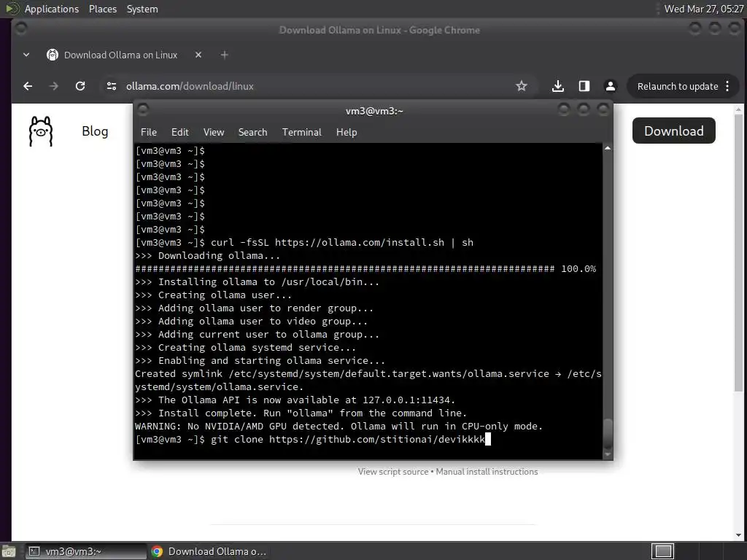Open the Help menu in the terminal

point(347,133)
